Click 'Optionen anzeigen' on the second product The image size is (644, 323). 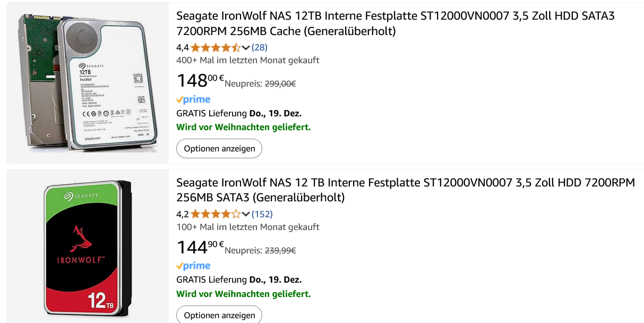click(219, 314)
